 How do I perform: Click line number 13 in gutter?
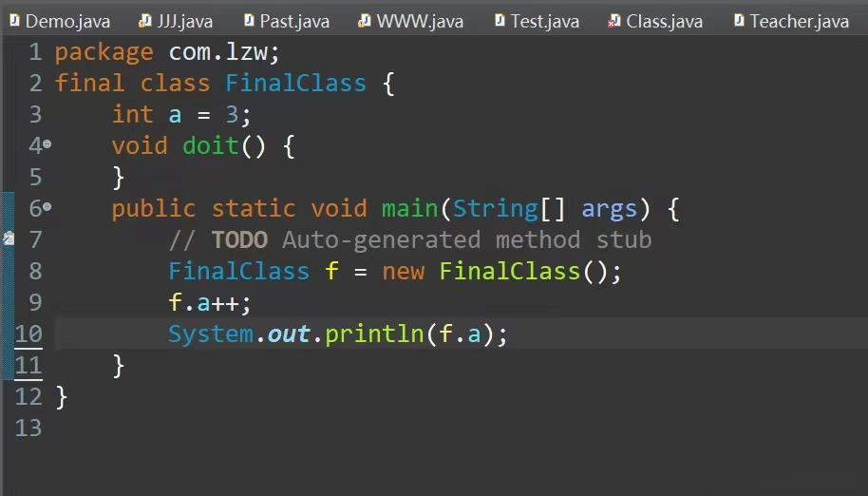point(28,428)
